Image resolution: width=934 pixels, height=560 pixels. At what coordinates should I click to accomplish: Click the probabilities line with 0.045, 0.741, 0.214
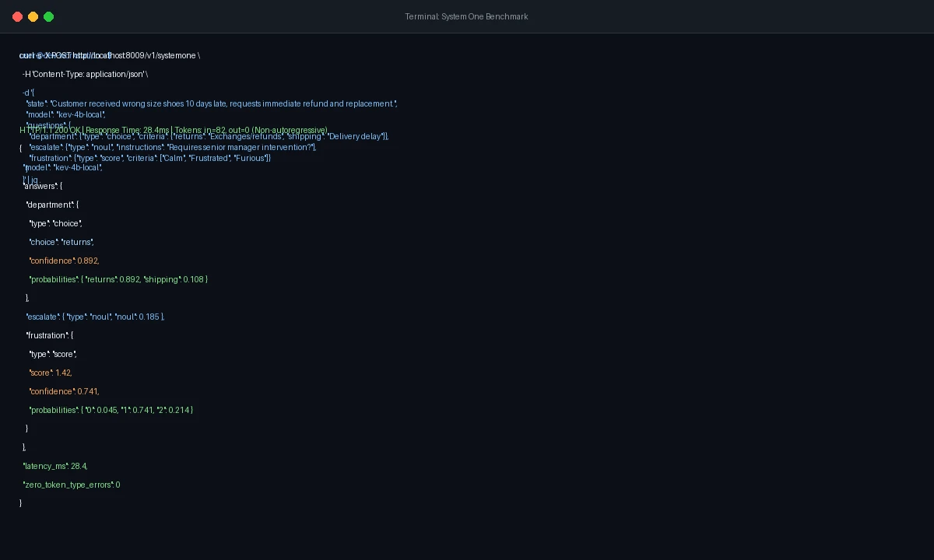tap(111, 410)
